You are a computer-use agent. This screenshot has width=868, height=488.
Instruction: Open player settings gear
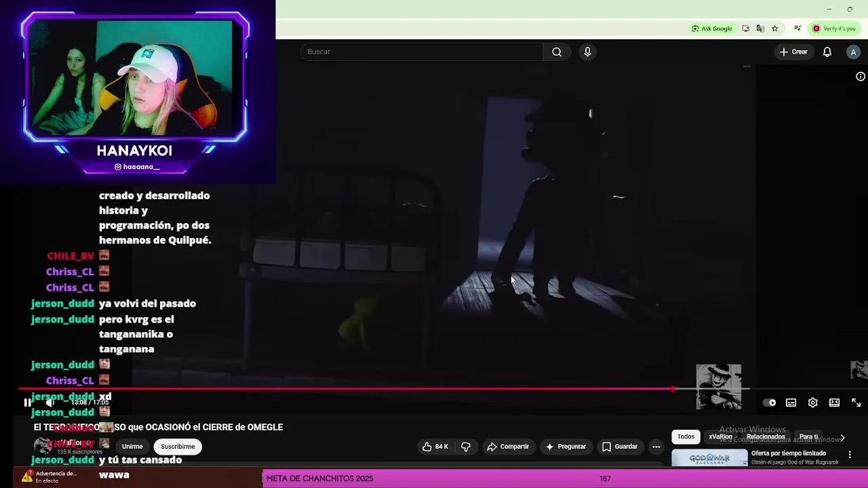point(812,403)
